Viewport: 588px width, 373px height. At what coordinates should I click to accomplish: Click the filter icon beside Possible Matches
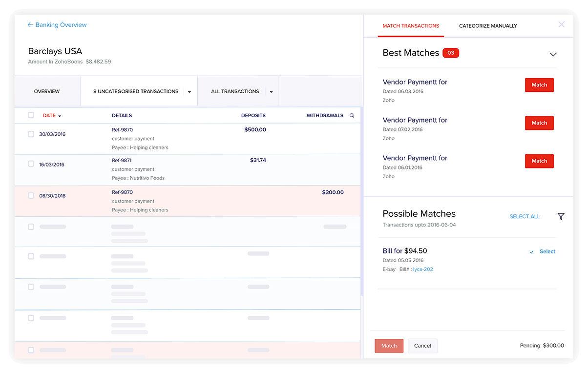561,216
